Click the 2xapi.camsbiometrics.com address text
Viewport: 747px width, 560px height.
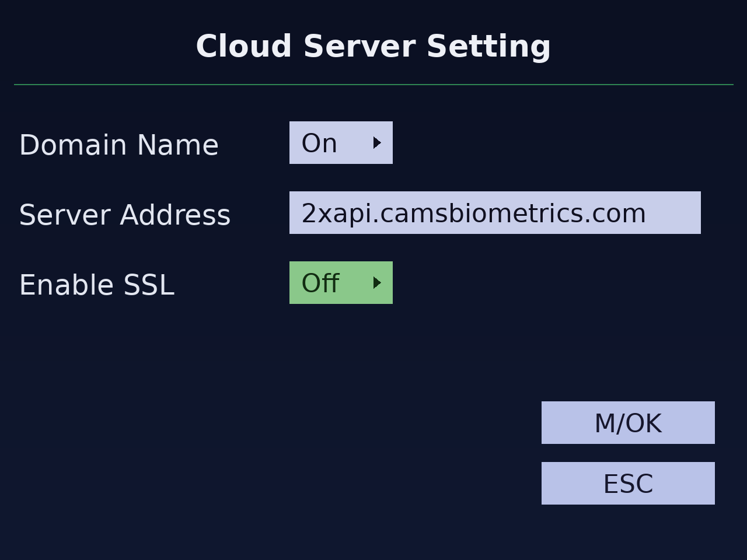(474, 214)
